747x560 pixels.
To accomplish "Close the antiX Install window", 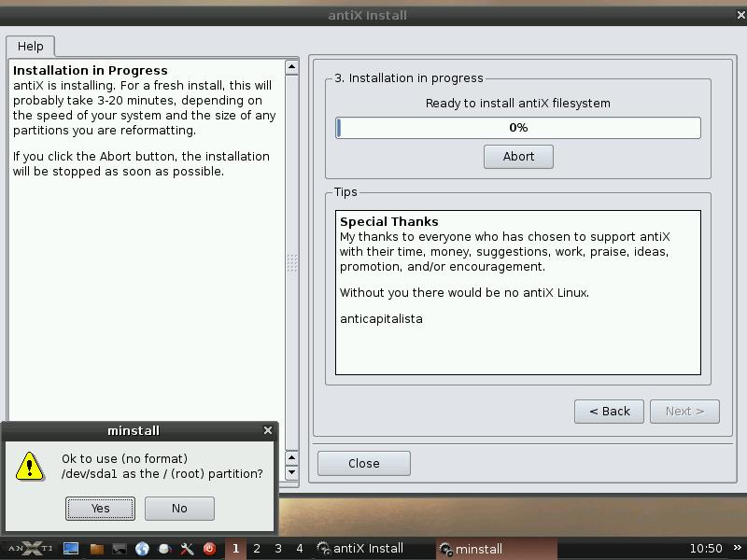I will [741, 15].
